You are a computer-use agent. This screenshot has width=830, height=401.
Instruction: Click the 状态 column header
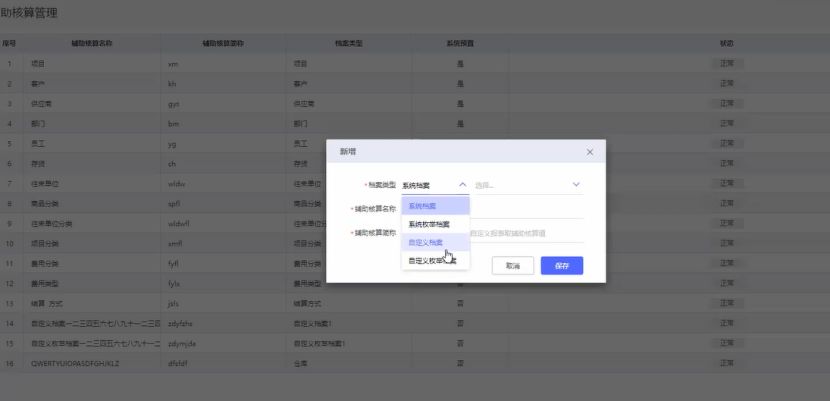[726, 44]
